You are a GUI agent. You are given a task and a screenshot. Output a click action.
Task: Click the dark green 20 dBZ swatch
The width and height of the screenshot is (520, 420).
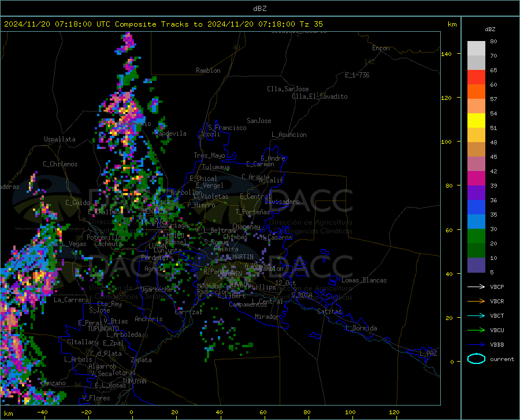coord(476,251)
